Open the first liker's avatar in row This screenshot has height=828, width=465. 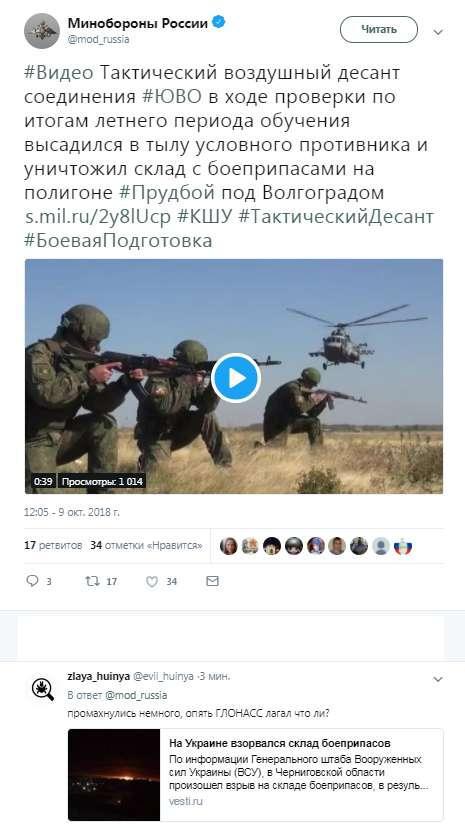229,545
